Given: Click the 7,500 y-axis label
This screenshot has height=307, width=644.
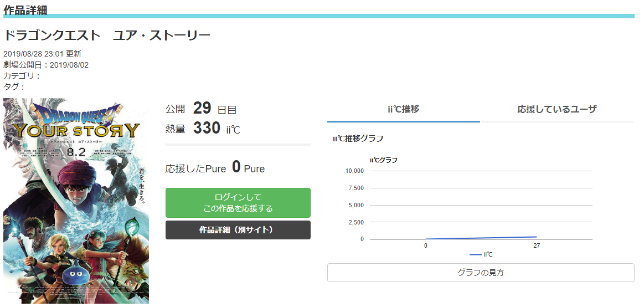Looking at the screenshot, I should 356,188.
